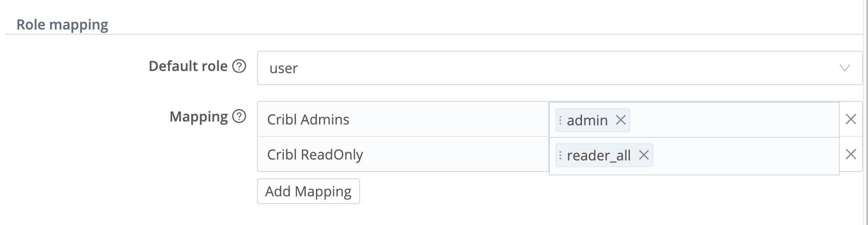Click into the Cribl ReadOnly group field
The image size is (868, 225).
[402, 154]
